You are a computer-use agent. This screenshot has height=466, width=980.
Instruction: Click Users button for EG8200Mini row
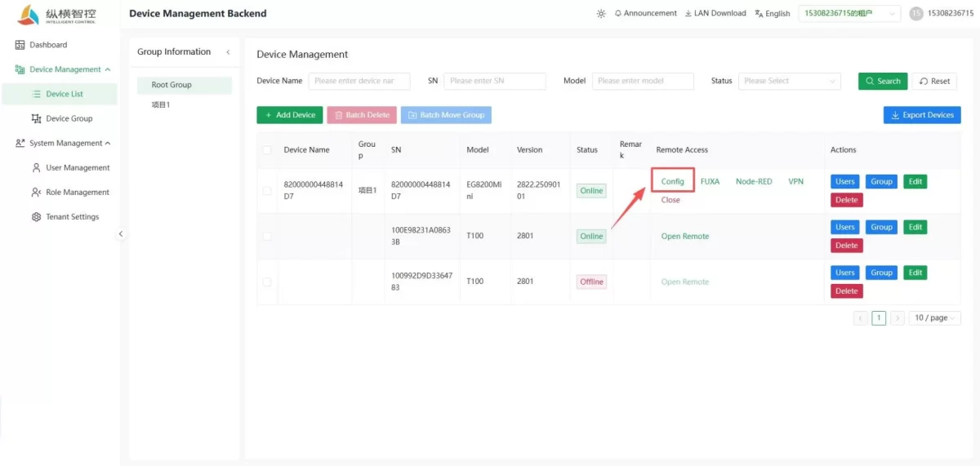tap(845, 181)
